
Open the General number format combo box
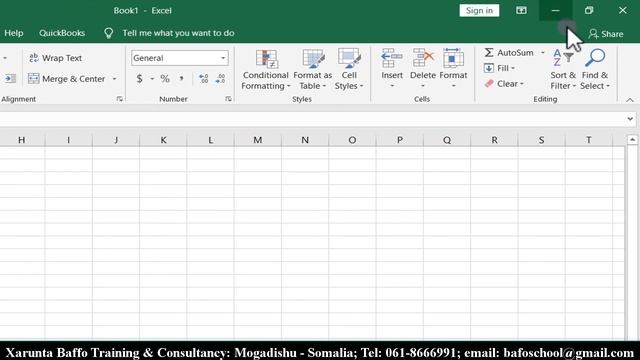(x=180, y=58)
